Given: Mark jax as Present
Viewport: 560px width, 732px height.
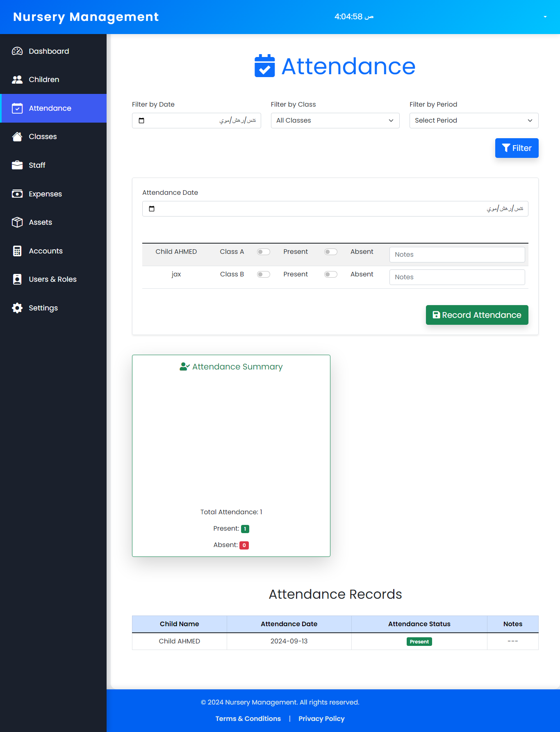Looking at the screenshot, I should point(264,274).
